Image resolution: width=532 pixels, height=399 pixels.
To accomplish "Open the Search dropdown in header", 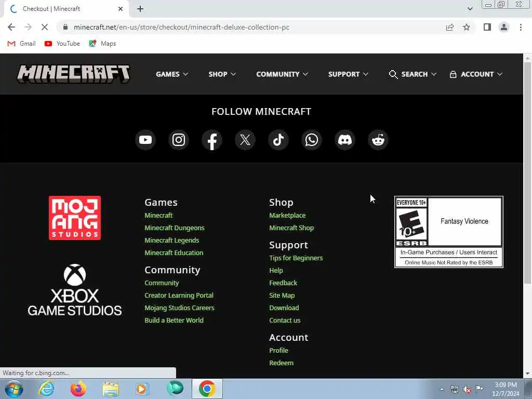I will click(x=413, y=74).
